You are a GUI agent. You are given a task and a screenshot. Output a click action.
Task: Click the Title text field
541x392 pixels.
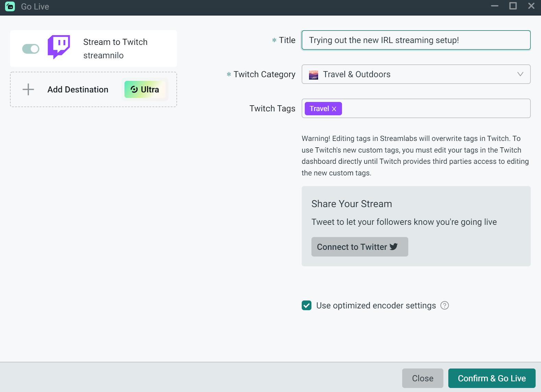pyautogui.click(x=416, y=40)
